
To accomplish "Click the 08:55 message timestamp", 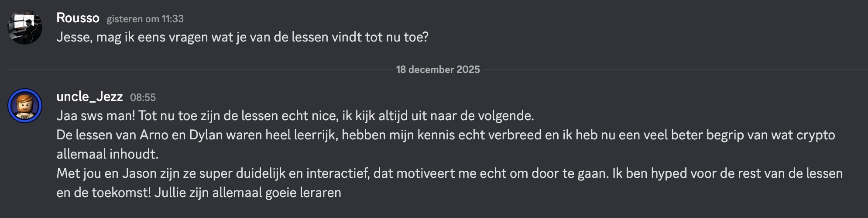I will point(143,97).
